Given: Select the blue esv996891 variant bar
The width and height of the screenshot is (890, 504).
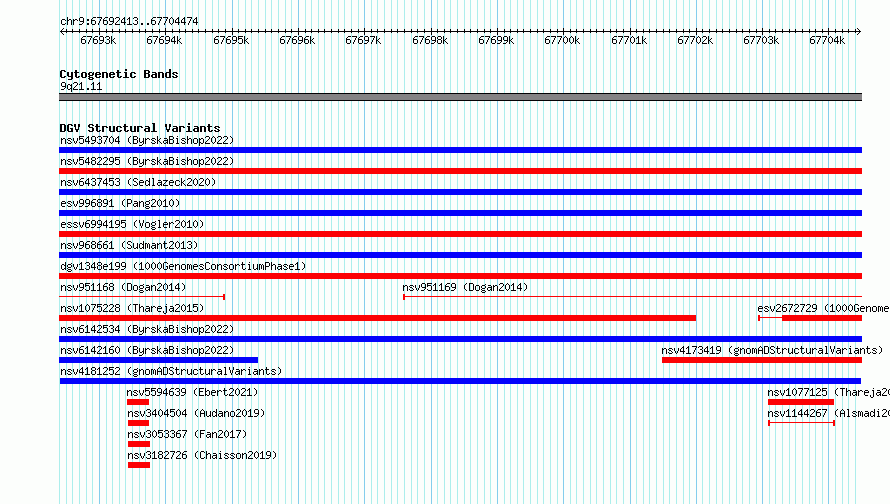Looking at the screenshot, I should [460, 213].
